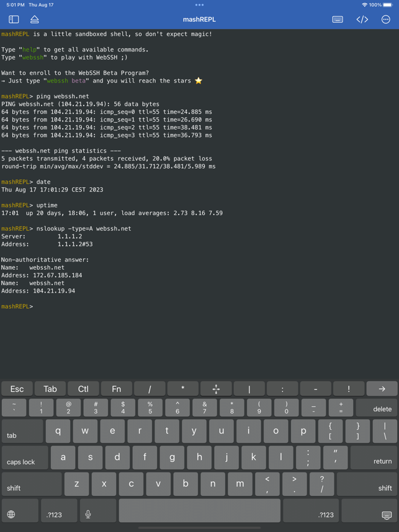Open the code snippets </> icon
This screenshot has height=532, width=399.
[362, 19]
